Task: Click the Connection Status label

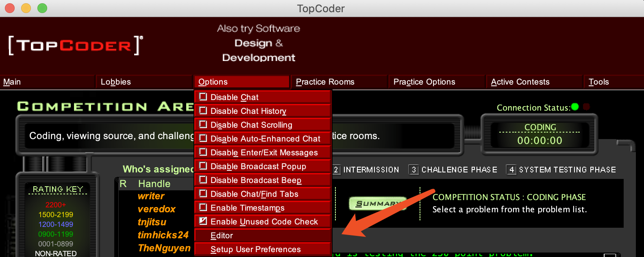Action: coord(533,108)
